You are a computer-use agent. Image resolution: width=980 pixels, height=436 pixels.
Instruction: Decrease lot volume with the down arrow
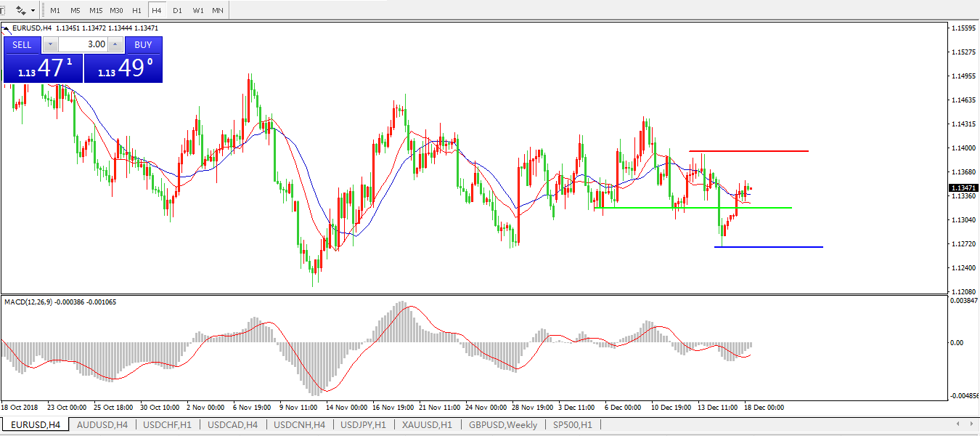(x=49, y=44)
